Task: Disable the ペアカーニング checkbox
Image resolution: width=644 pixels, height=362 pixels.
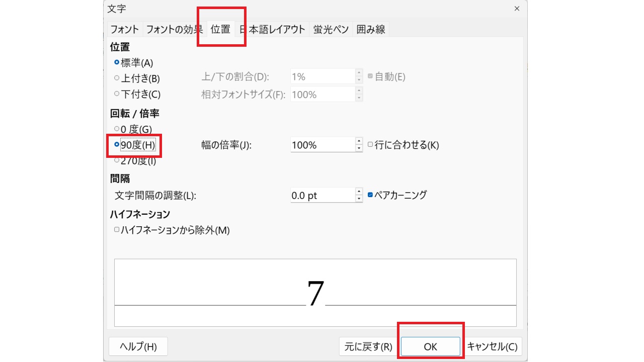Action: pos(371,195)
